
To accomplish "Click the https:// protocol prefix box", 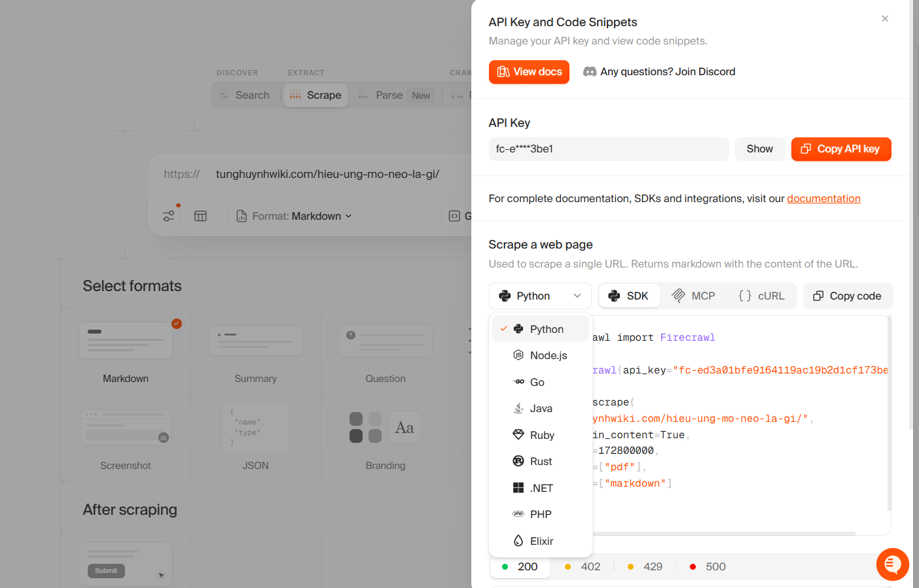I will coord(181,174).
